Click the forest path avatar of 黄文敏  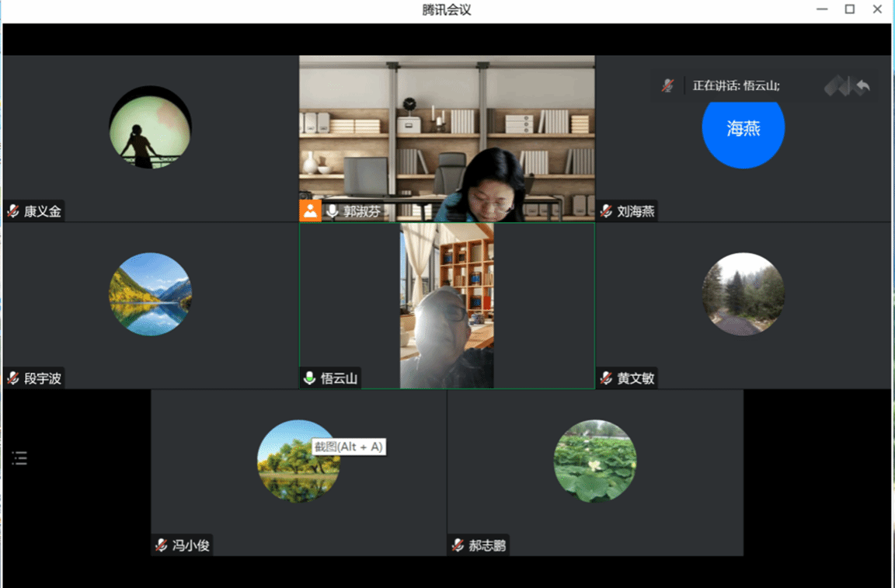[743, 294]
